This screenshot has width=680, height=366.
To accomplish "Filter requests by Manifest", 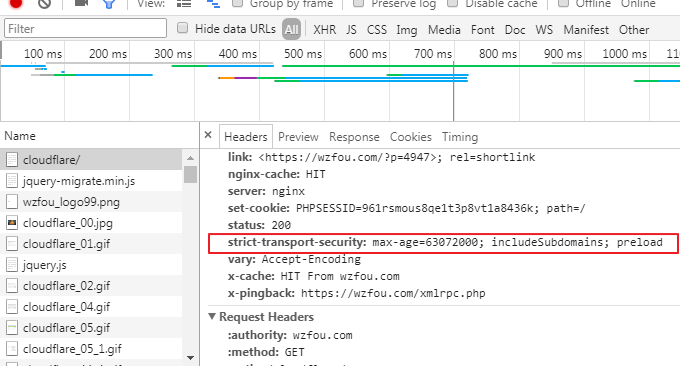I will pyautogui.click(x=586, y=29).
